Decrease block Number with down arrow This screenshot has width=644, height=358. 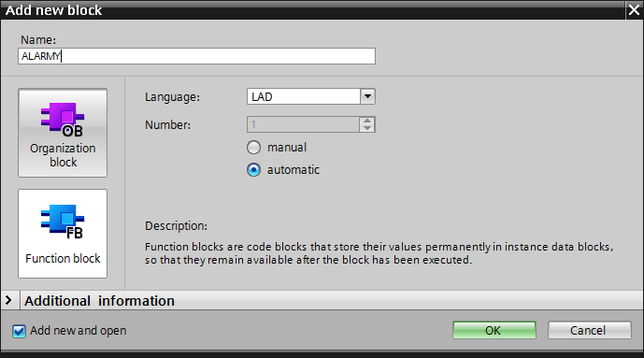[367, 128]
